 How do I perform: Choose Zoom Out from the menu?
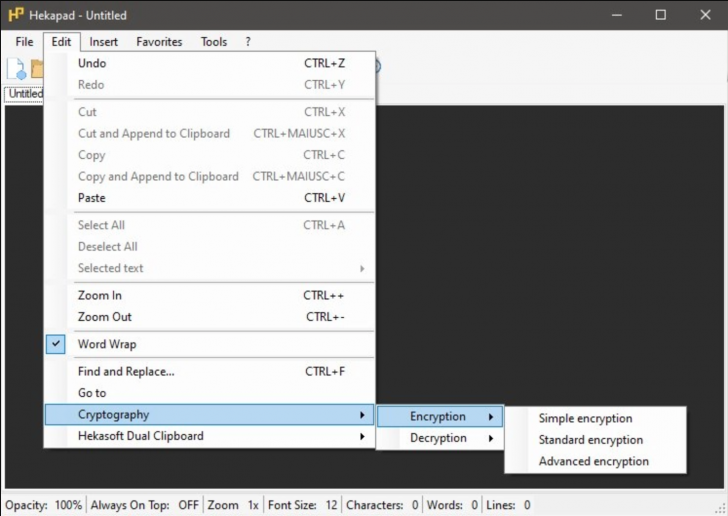click(x=210, y=317)
